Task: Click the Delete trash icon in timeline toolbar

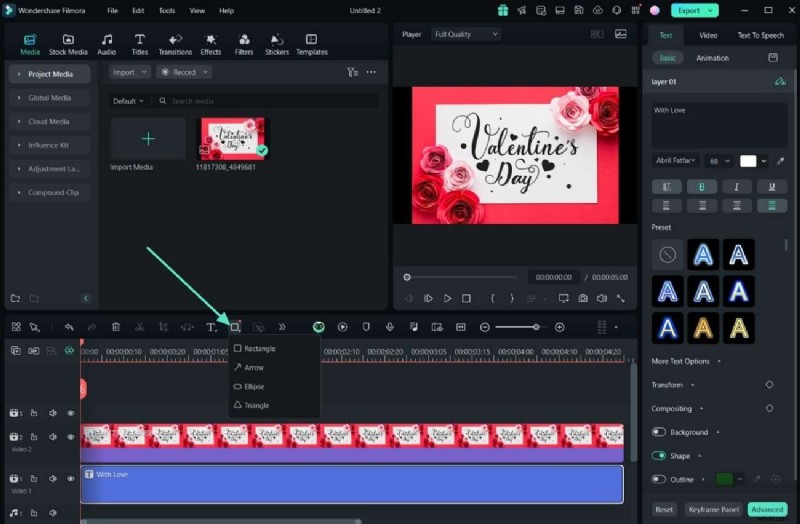Action: click(116, 327)
